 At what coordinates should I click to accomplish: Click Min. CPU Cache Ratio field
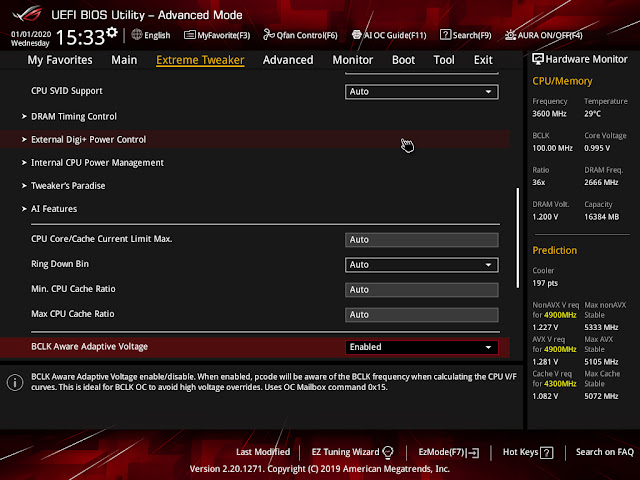click(x=421, y=290)
